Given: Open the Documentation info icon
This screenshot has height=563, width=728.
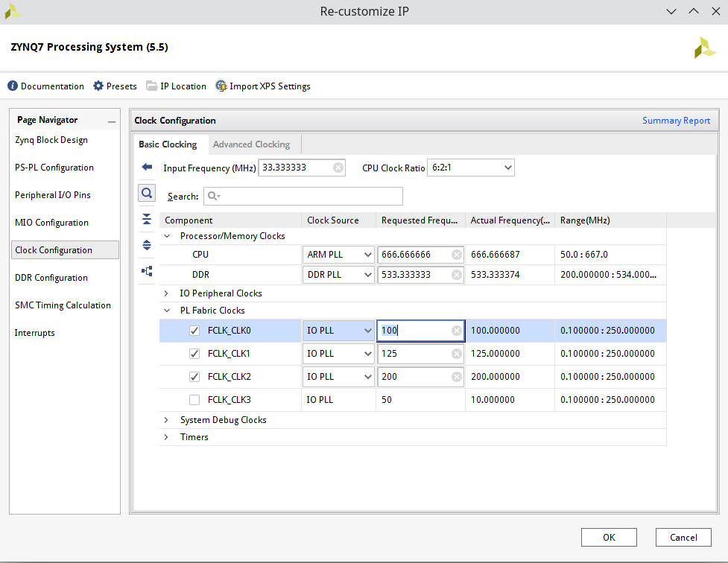Looking at the screenshot, I should tap(13, 86).
